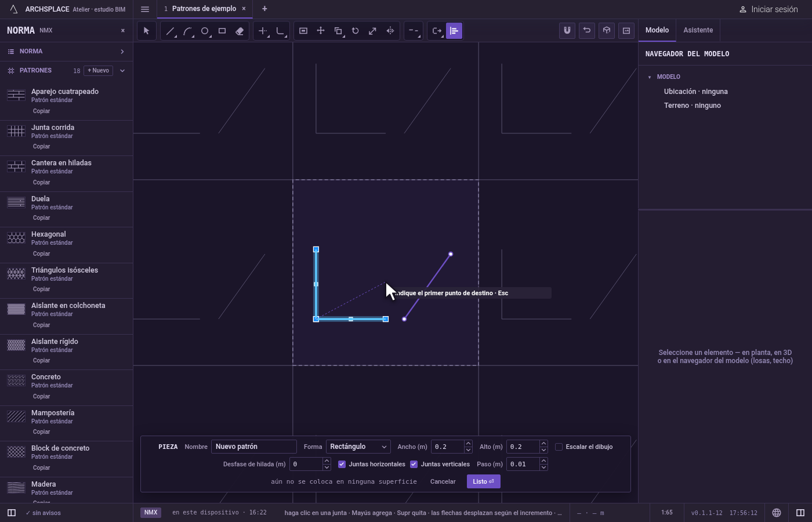
Task: Open the hamburger menu icon
Action: point(145,9)
